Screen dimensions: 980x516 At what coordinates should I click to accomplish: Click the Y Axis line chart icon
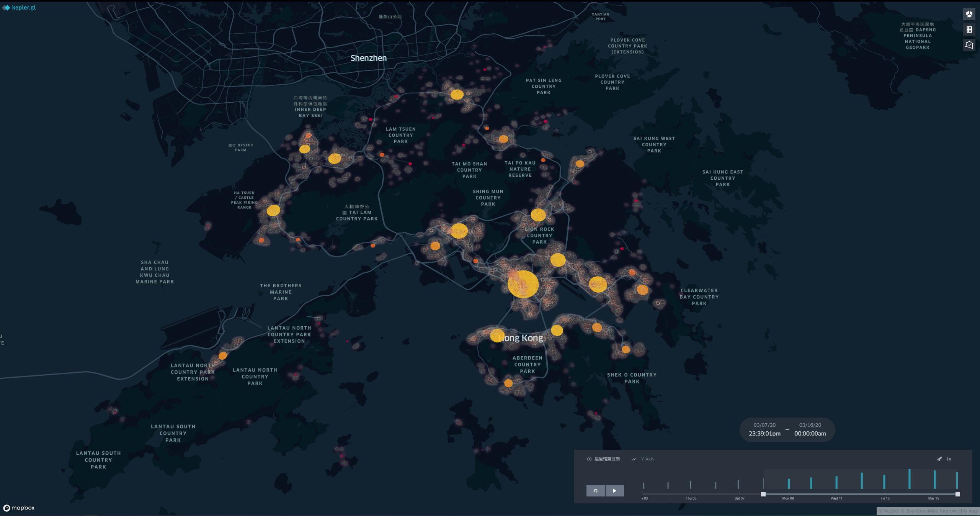[x=634, y=459]
